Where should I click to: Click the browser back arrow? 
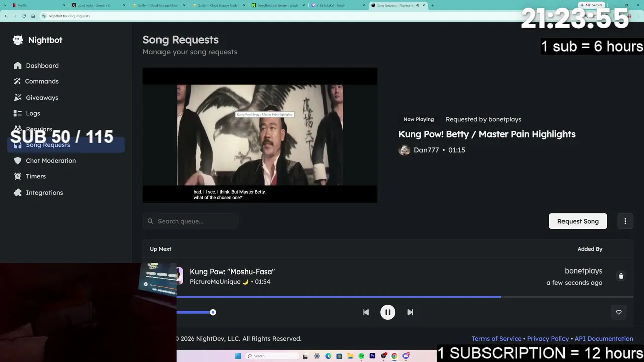pyautogui.click(x=6, y=16)
